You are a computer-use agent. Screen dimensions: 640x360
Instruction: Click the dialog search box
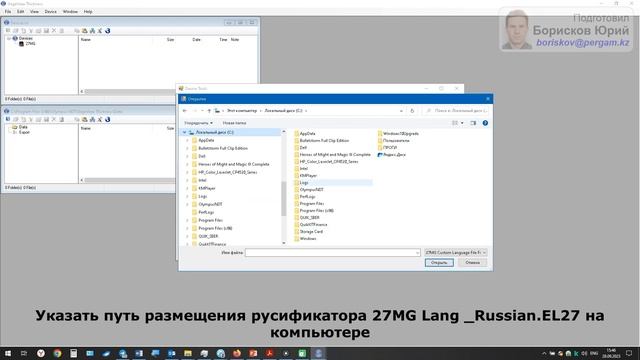[456, 111]
